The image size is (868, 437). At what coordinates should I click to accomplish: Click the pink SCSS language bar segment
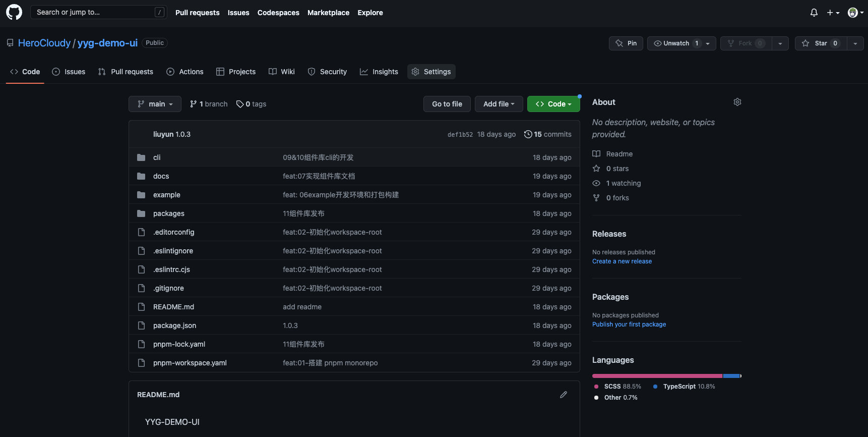657,376
